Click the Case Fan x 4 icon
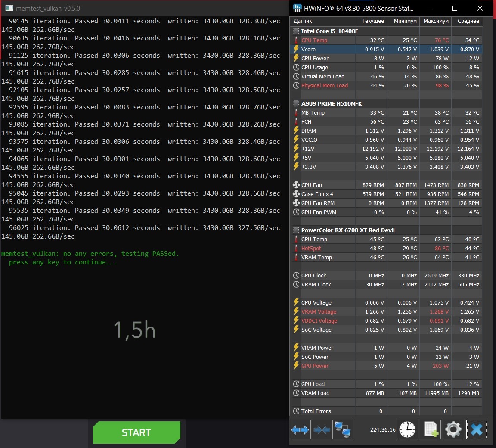The width and height of the screenshot is (496, 448). tap(296, 194)
